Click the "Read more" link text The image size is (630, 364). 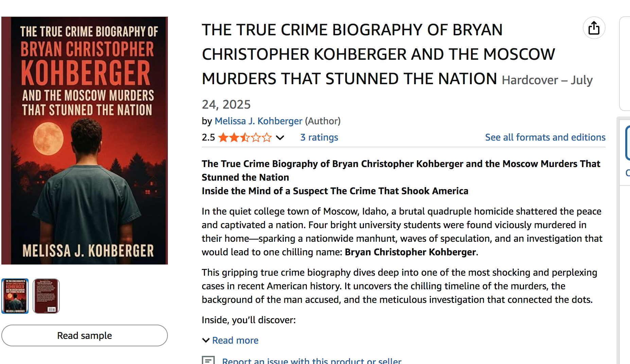coord(235,340)
